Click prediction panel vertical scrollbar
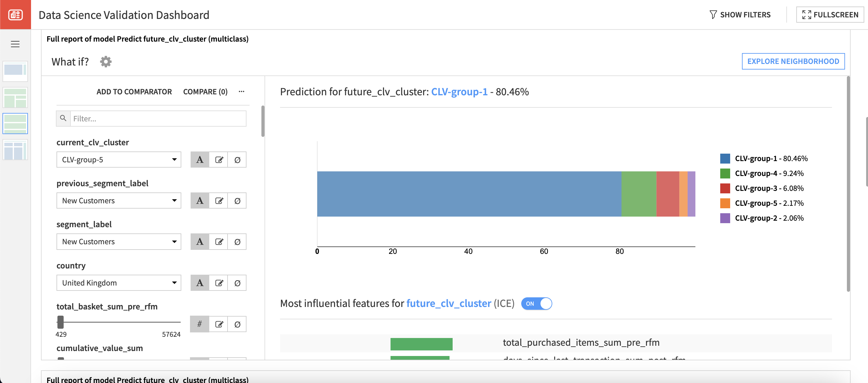The height and width of the screenshot is (383, 868). (x=848, y=183)
